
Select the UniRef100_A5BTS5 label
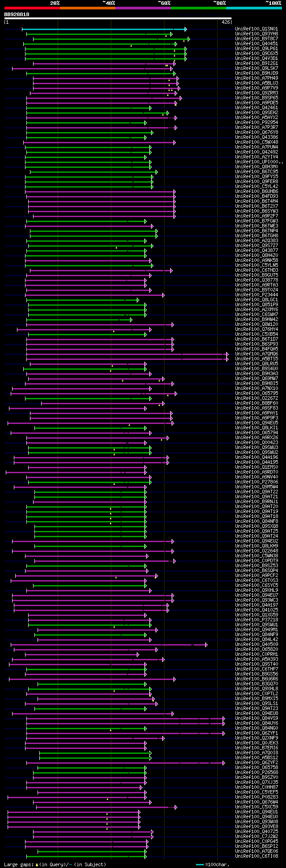click(x=257, y=359)
